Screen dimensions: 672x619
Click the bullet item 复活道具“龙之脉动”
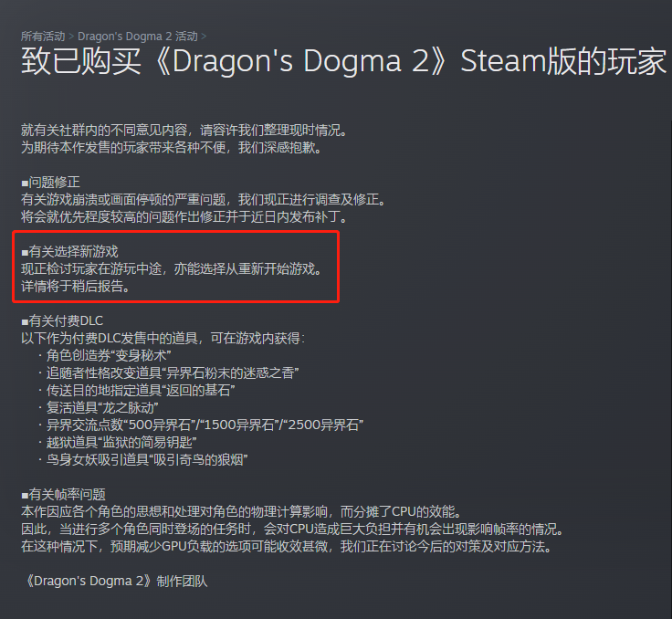point(99,408)
